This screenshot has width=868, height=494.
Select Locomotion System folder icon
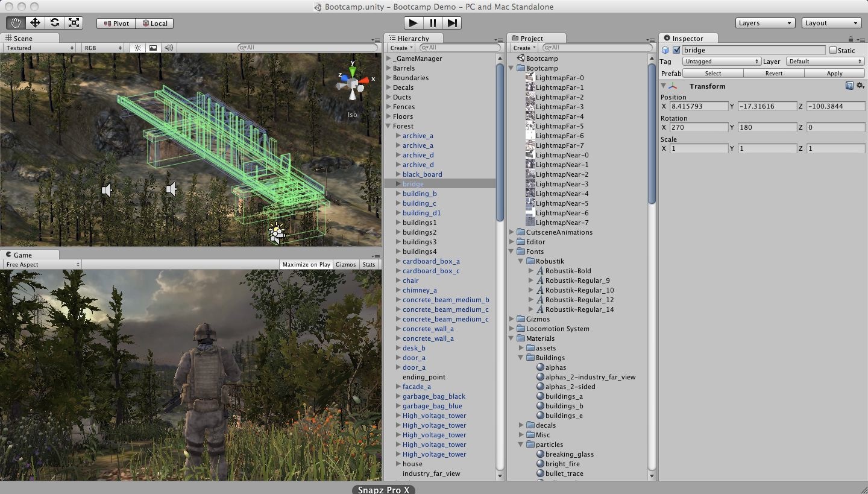click(521, 329)
